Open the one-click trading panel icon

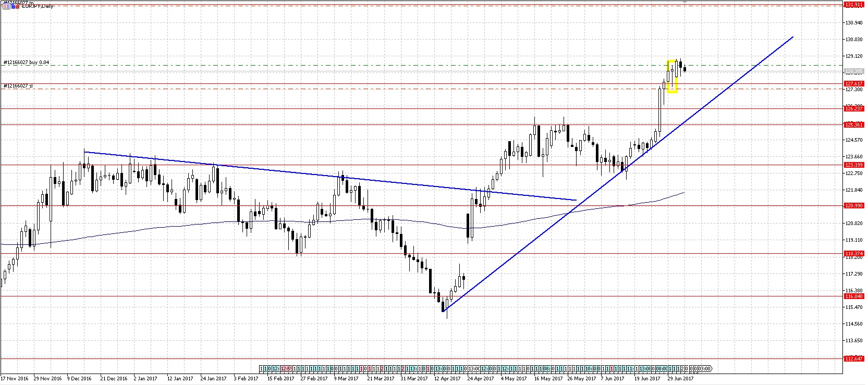click(6, 6)
